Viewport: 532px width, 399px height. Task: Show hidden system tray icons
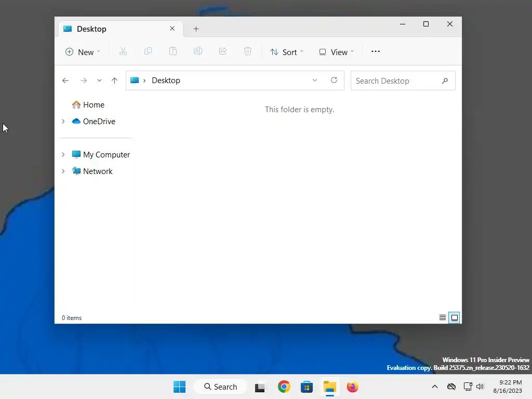pos(435,387)
